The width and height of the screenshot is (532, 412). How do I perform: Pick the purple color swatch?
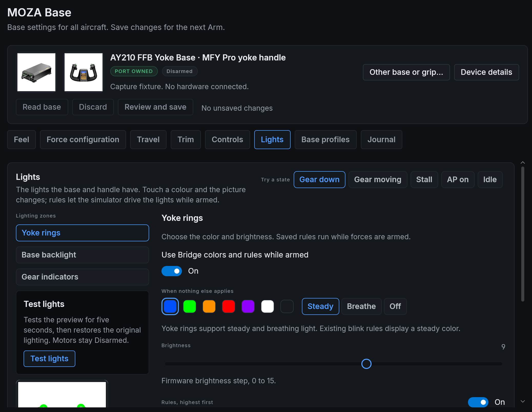(248, 306)
